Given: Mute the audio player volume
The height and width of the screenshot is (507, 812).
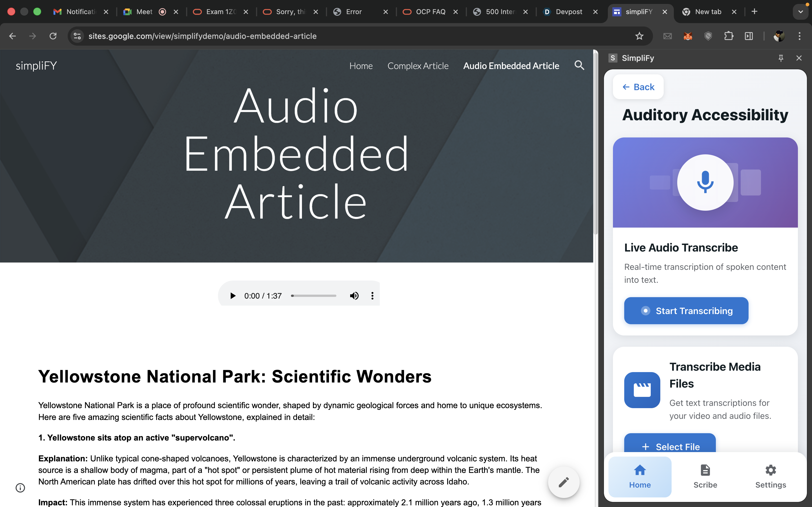Looking at the screenshot, I should point(354,296).
